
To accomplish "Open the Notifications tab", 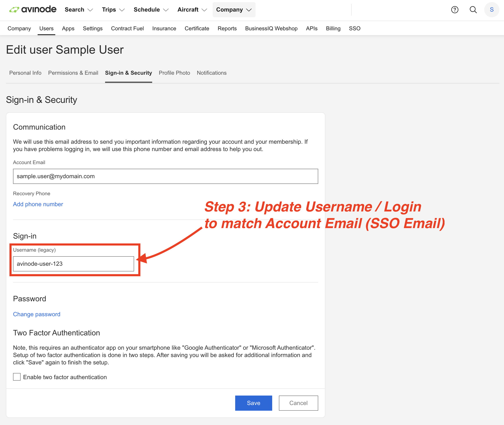I will pyautogui.click(x=212, y=73).
